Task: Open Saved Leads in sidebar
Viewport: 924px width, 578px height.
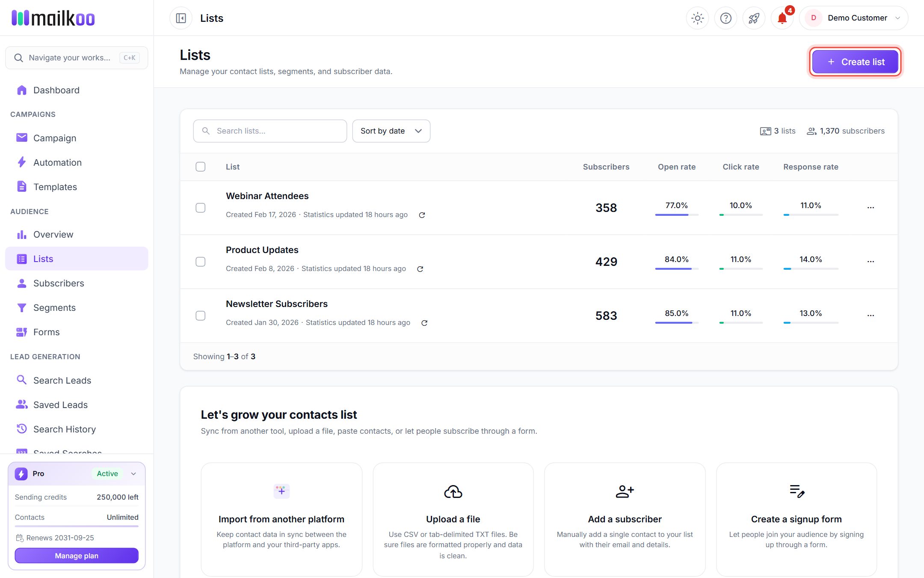Action: pos(77,405)
